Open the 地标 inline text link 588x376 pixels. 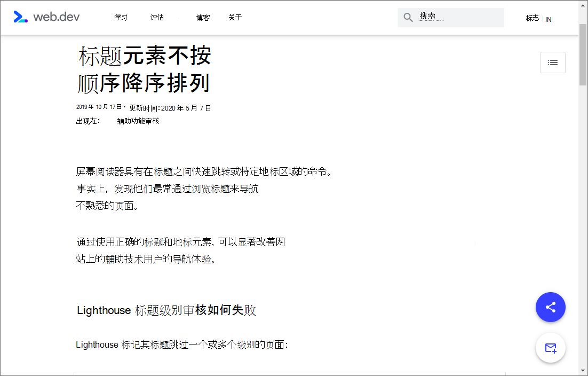181,241
